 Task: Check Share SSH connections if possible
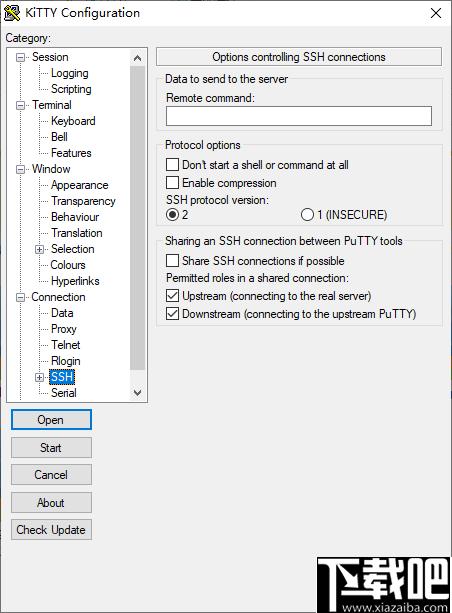click(x=172, y=260)
